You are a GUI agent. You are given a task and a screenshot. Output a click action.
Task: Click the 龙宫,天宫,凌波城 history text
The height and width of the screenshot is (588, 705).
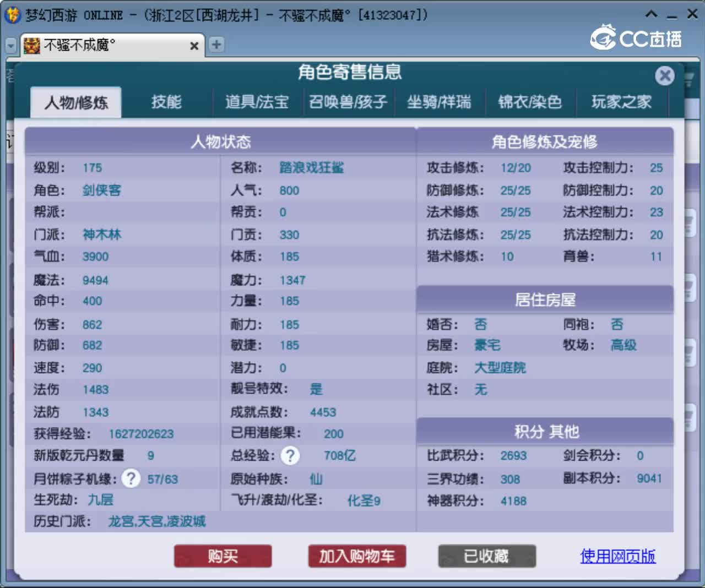(157, 521)
